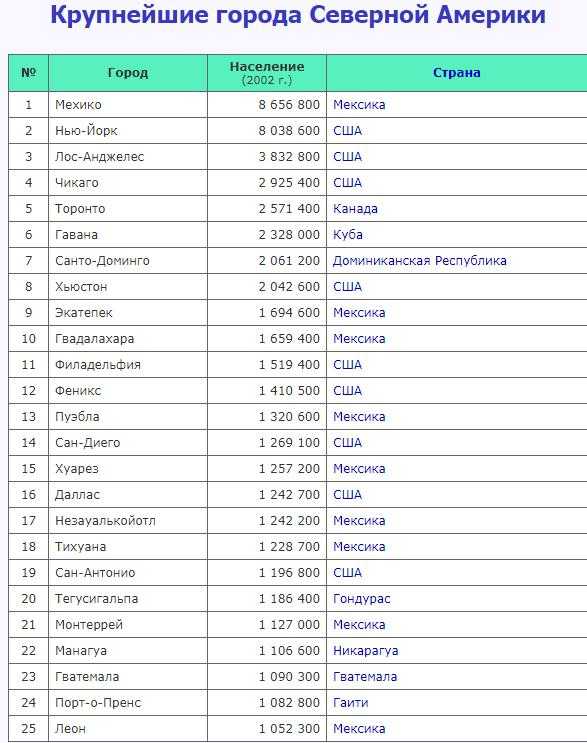Screen dimensions: 587x743
Task: Open the Куба country link
Action: (x=348, y=235)
